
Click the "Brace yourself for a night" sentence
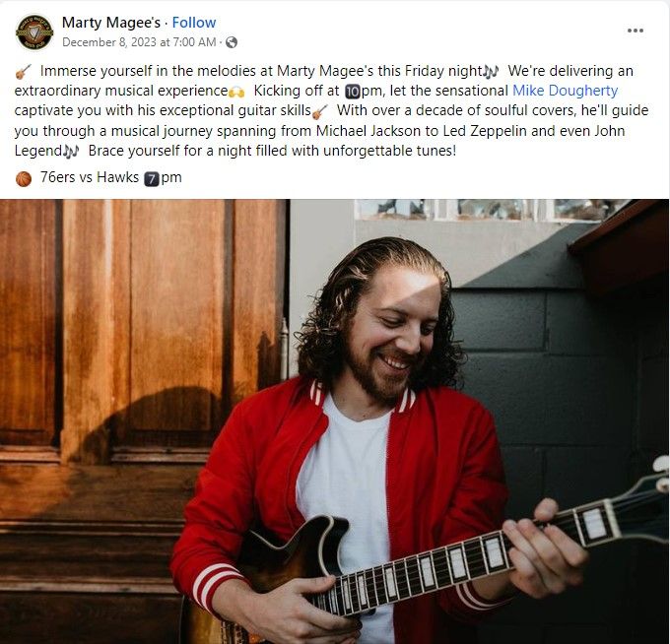[x=272, y=151]
